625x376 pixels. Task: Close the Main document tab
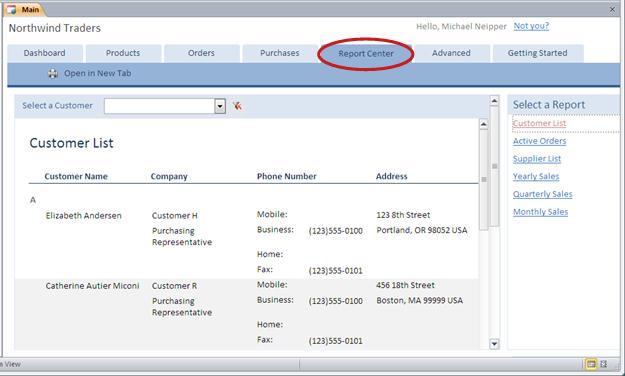(x=612, y=9)
